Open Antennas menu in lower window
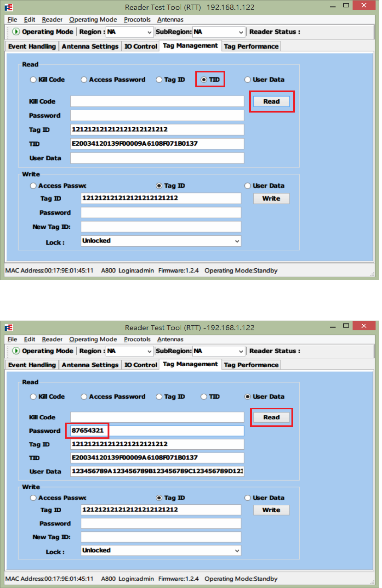The image size is (382, 588). pos(170,339)
